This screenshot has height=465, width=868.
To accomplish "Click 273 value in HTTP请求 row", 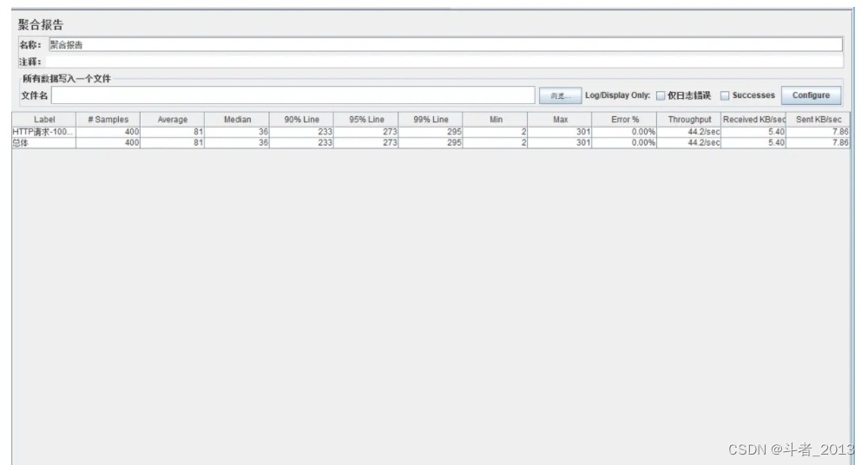I will tap(390, 133).
